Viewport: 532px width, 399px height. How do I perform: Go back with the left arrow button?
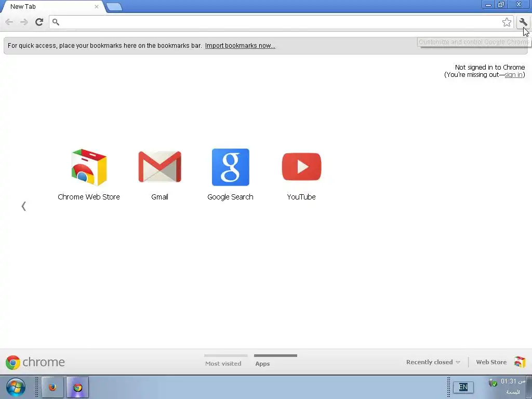9,22
